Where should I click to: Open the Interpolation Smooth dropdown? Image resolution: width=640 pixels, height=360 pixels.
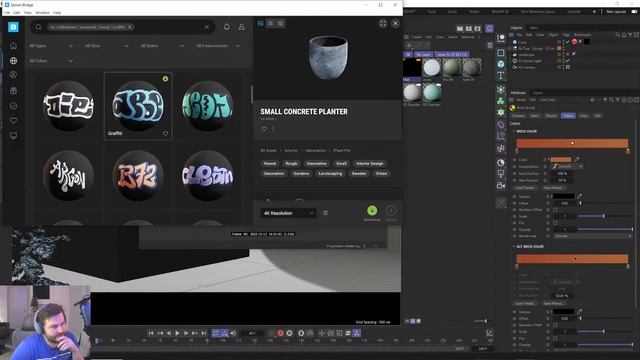click(567, 167)
